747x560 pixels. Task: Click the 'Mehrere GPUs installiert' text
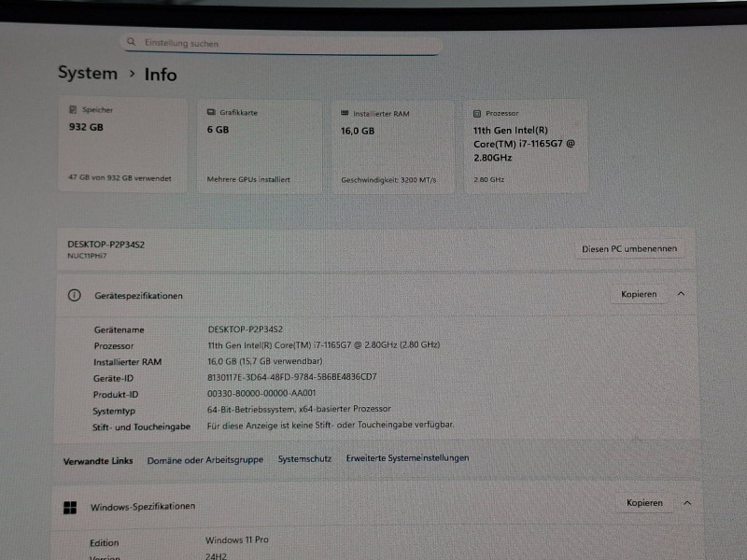[248, 179]
